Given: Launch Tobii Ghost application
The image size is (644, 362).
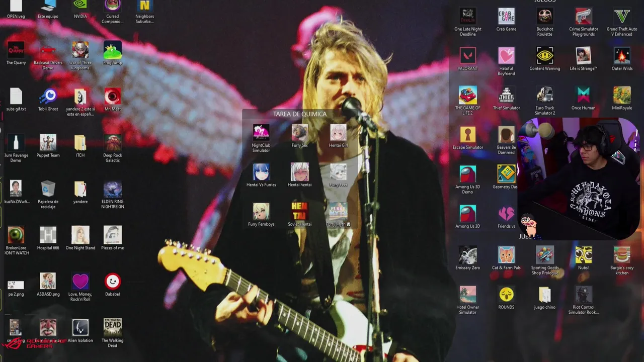Looking at the screenshot, I should click(x=48, y=97).
